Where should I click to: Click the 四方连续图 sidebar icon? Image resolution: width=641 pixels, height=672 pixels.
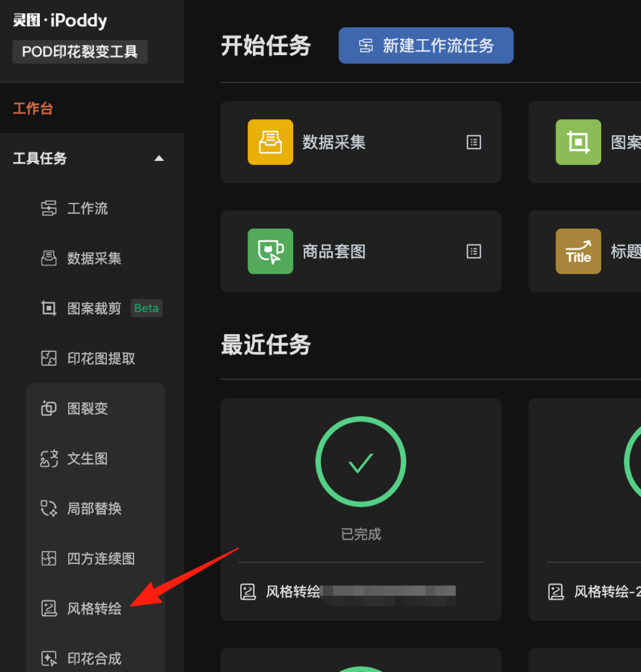click(x=49, y=559)
